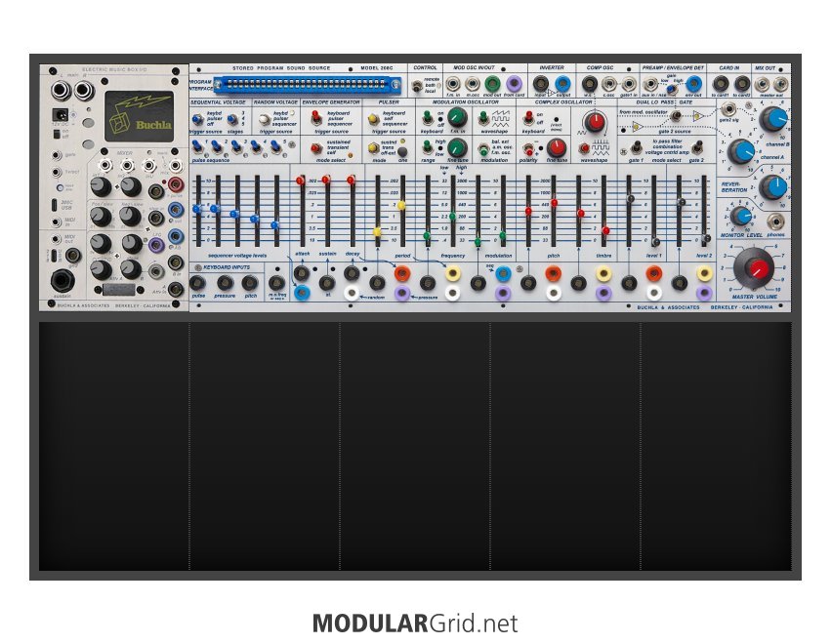Viewport: 831px width, 644px height.
Task: Click the blue program interface card connector
Action: coord(307,84)
